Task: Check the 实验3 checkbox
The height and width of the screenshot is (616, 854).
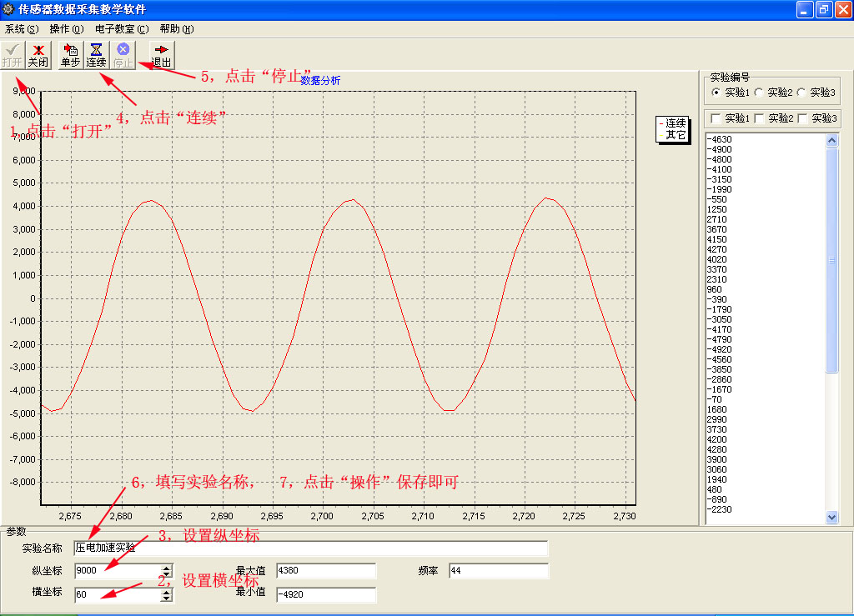Action: 802,118
